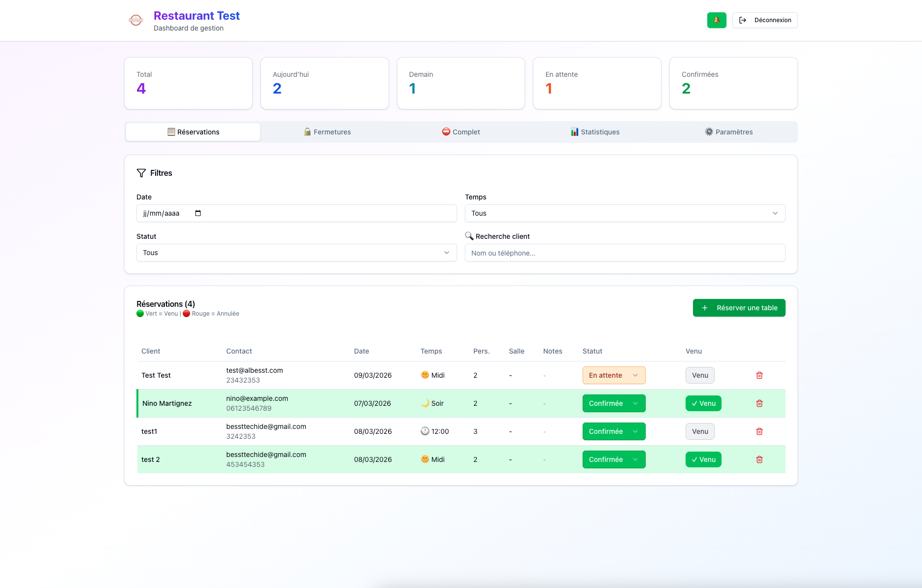Change En attente status for Test Test

click(x=613, y=375)
